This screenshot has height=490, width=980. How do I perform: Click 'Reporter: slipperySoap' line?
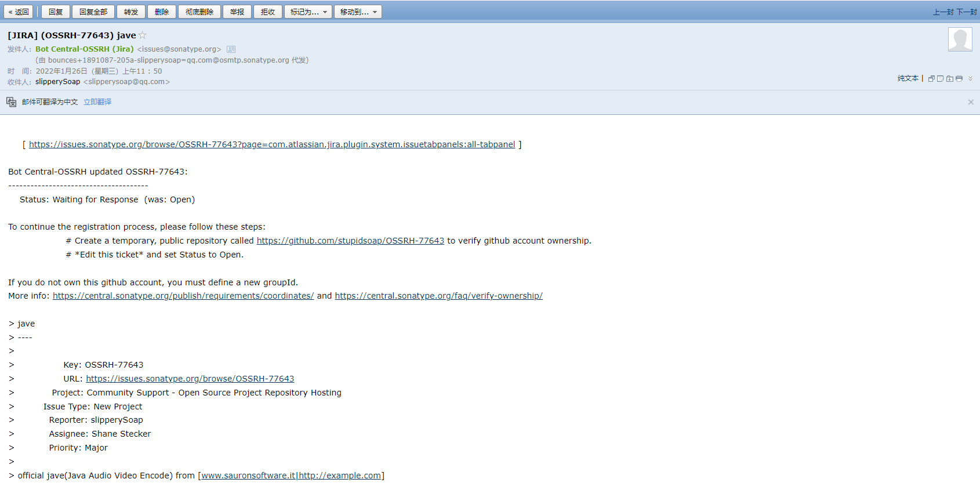coord(96,420)
